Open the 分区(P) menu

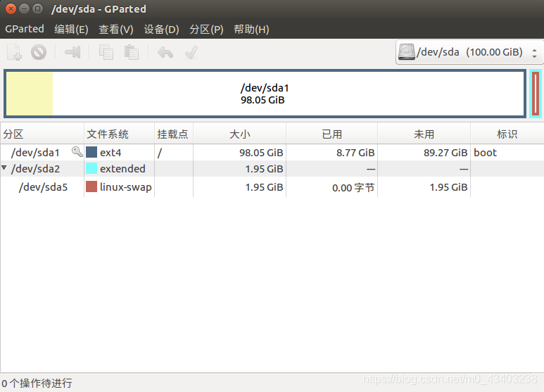pos(206,29)
